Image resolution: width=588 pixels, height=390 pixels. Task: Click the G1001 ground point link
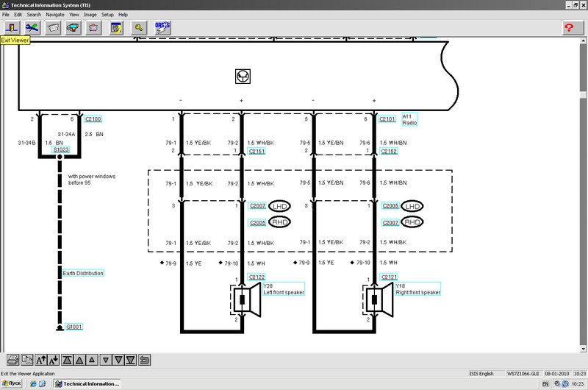point(73,327)
